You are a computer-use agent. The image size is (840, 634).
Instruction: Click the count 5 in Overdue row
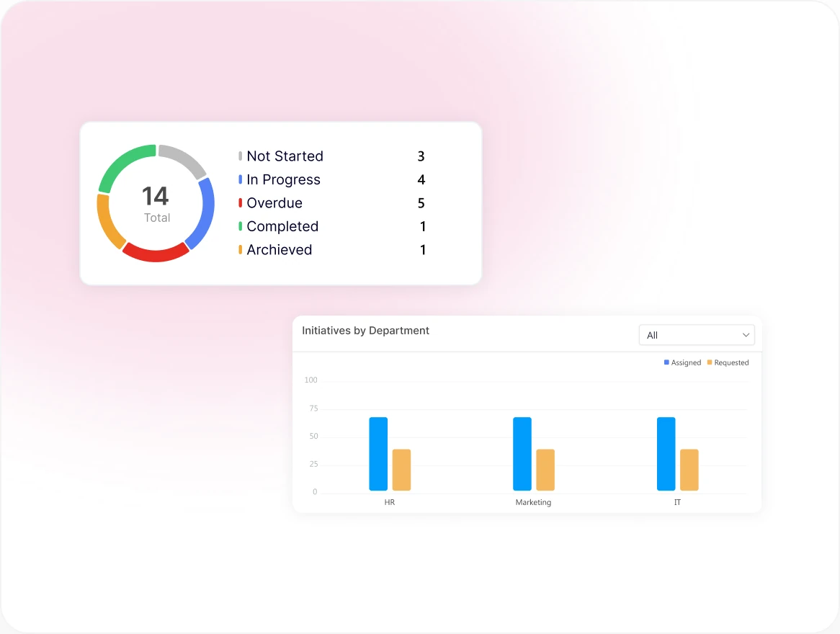pyautogui.click(x=421, y=203)
